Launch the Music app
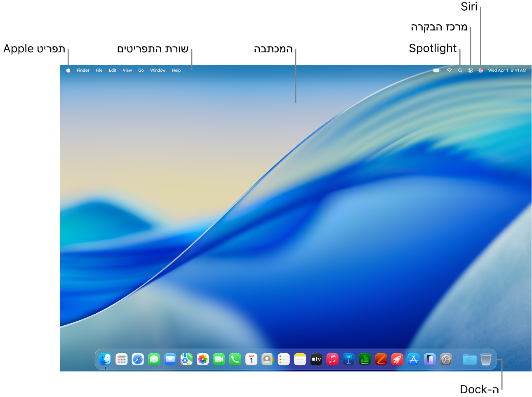 click(332, 359)
